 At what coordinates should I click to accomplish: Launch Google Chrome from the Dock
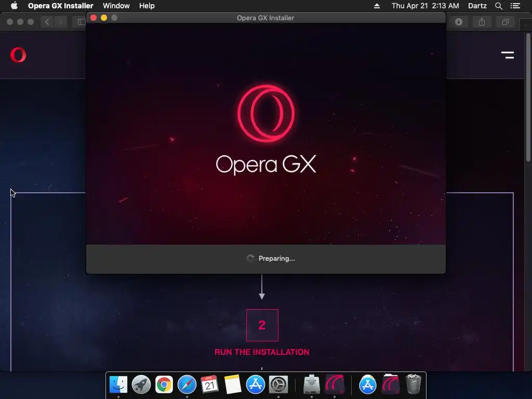click(164, 384)
